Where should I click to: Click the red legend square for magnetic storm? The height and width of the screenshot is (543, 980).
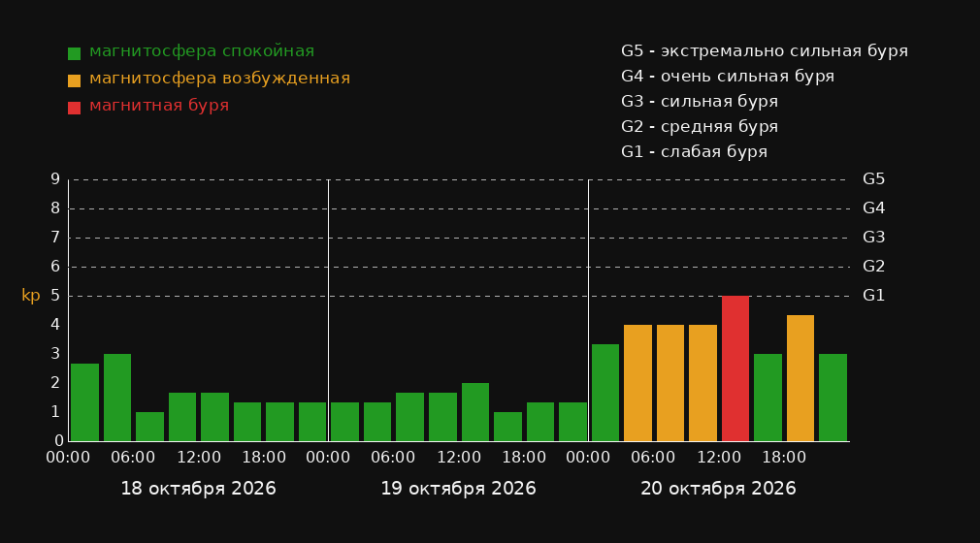point(74,108)
